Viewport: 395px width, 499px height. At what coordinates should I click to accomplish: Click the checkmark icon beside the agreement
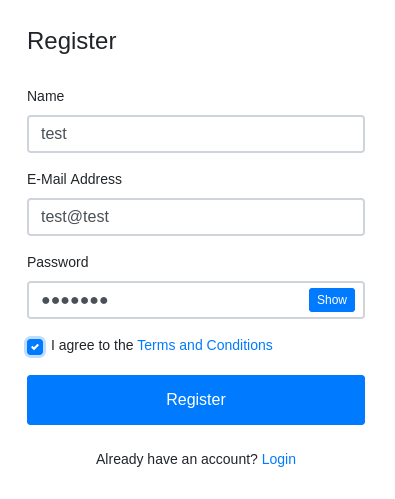click(35, 347)
